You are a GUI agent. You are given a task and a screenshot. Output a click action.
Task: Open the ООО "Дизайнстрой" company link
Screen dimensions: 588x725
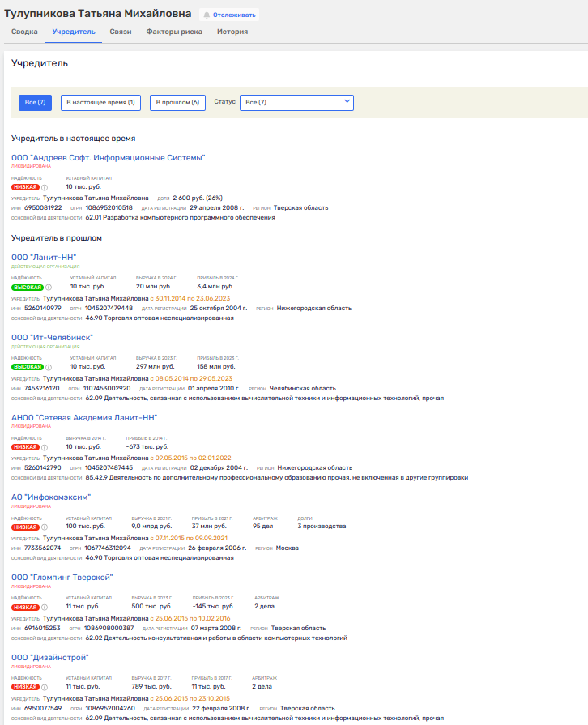(x=50, y=658)
